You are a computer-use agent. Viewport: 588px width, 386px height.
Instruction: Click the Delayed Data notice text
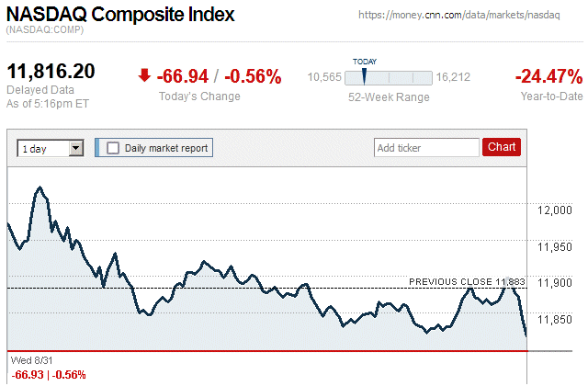click(x=39, y=90)
